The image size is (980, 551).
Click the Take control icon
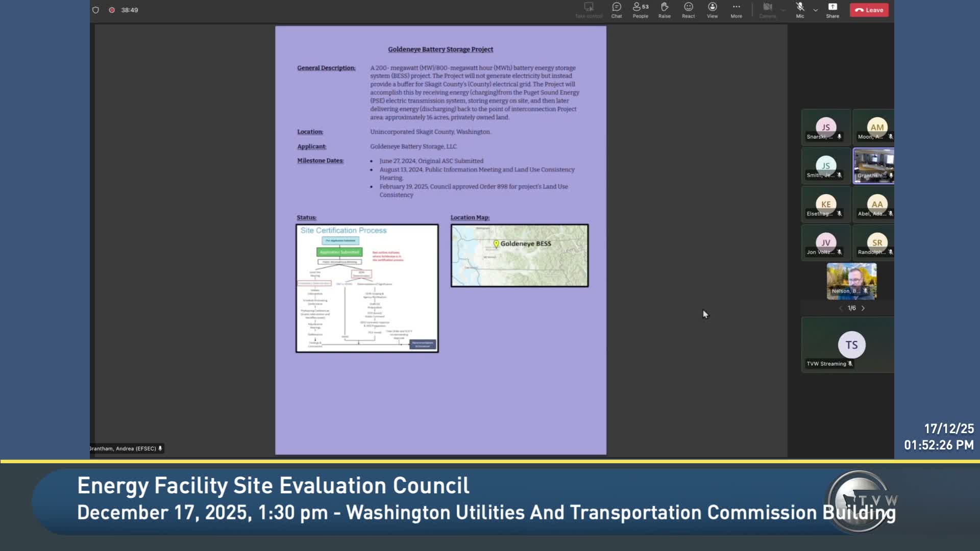[589, 10]
